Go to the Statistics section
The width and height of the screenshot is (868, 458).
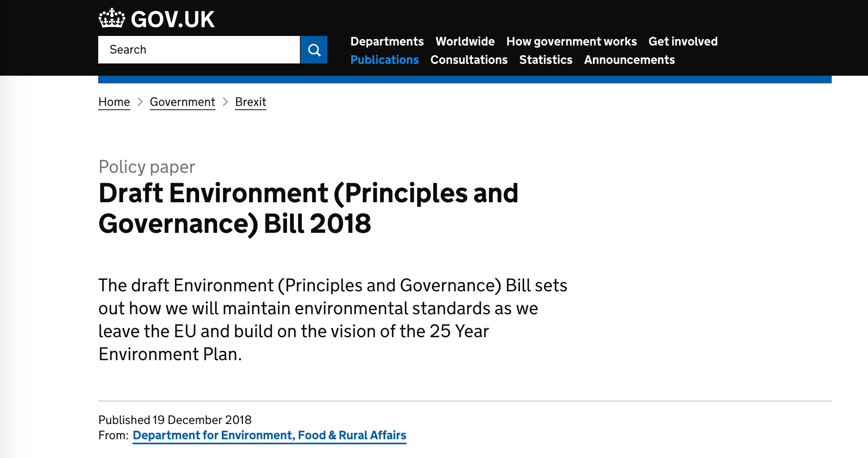(546, 60)
